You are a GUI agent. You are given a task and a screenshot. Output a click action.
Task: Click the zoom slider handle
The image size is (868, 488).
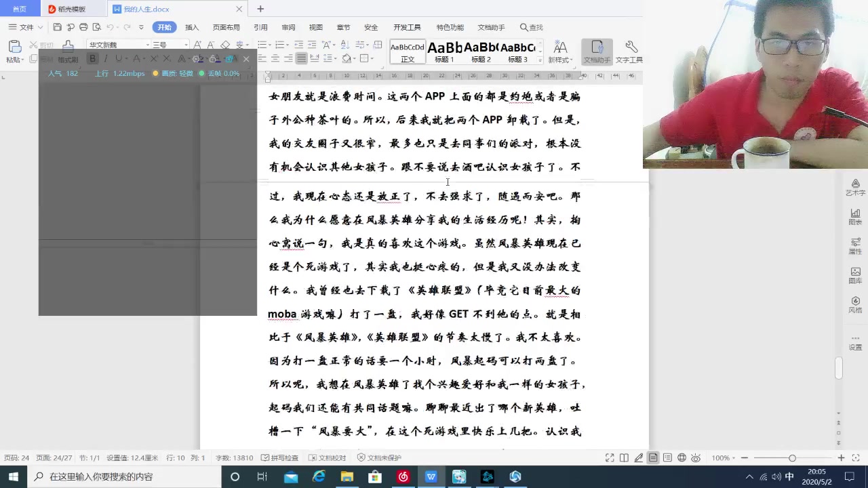coord(792,458)
